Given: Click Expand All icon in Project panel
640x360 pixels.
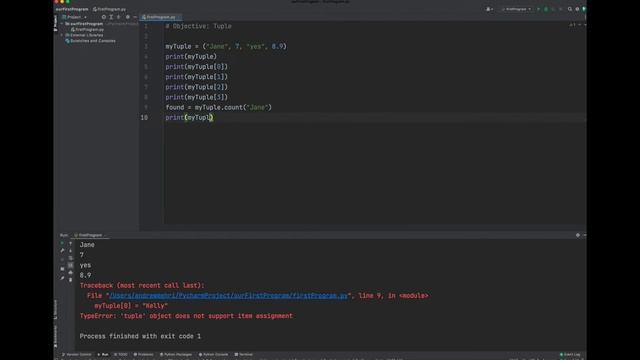Looking at the screenshot, I should click(x=111, y=17).
